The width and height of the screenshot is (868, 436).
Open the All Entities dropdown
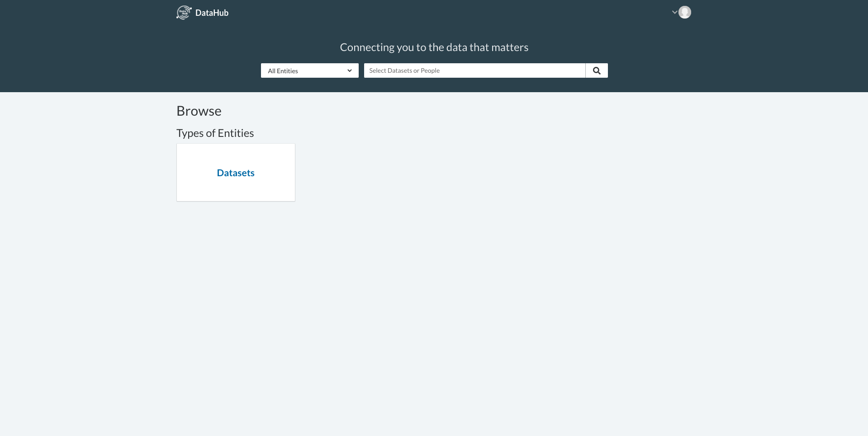pyautogui.click(x=309, y=70)
